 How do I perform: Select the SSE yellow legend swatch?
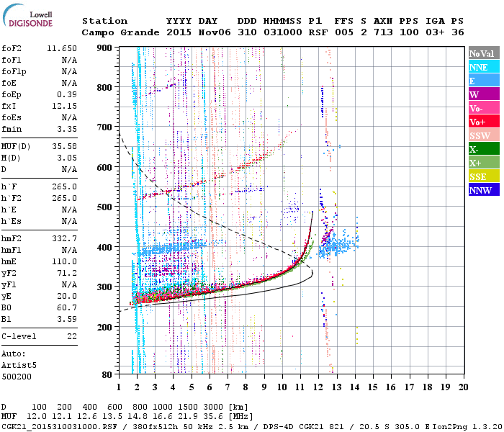coord(484,176)
